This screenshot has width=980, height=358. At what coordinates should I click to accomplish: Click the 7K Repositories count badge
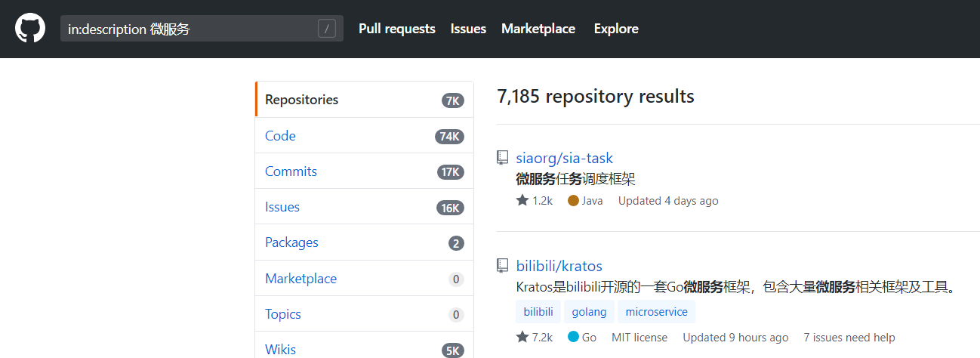(453, 100)
